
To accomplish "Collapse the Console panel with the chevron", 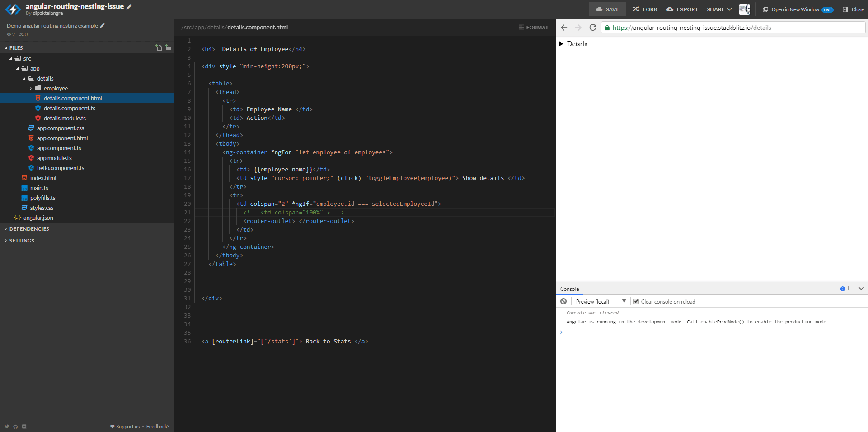I will (861, 288).
